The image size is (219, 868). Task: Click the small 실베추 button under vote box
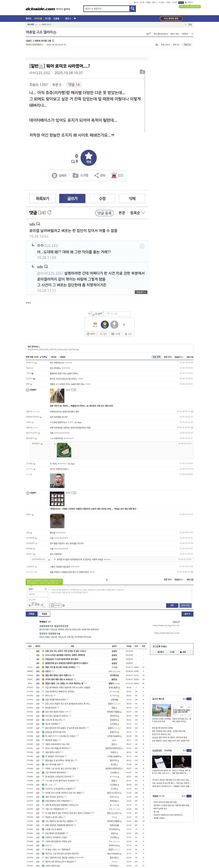[91, 334]
